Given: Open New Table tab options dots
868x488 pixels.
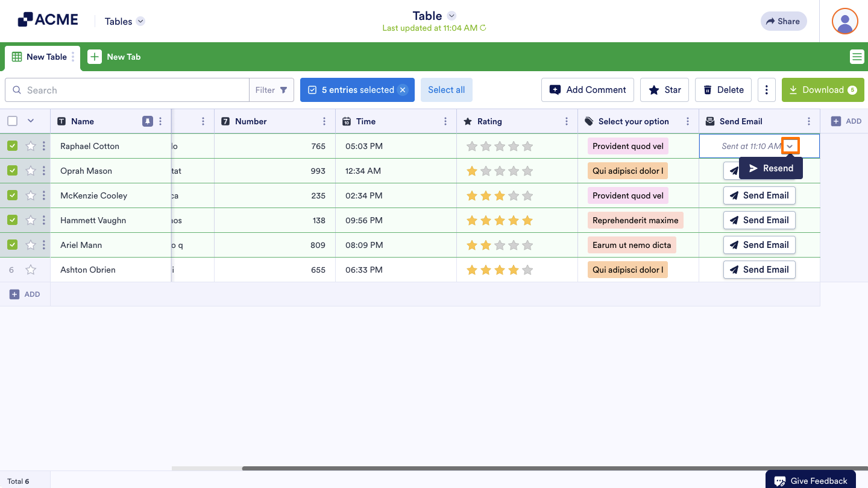Looking at the screenshot, I should (x=74, y=57).
